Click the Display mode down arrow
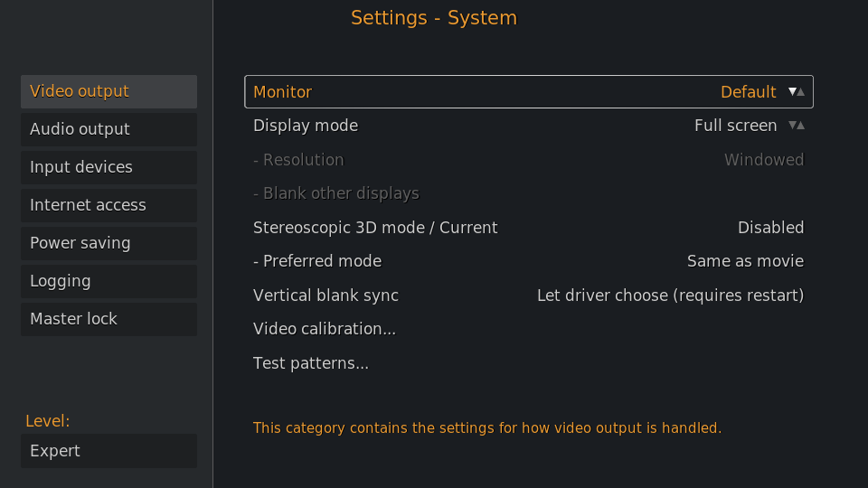The width and height of the screenshot is (868, 488). click(x=792, y=126)
